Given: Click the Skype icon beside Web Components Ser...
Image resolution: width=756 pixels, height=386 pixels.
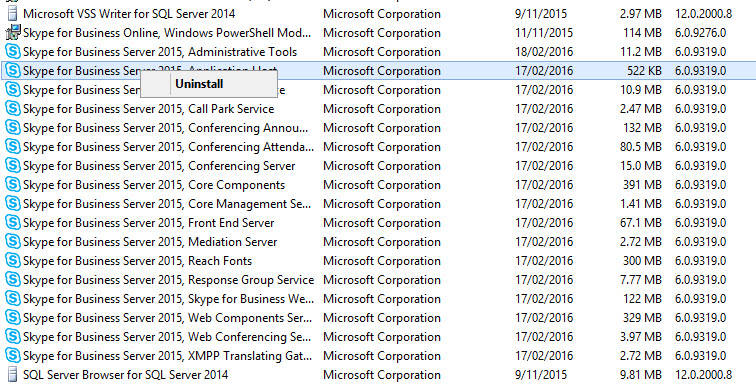Looking at the screenshot, I should tap(13, 318).
